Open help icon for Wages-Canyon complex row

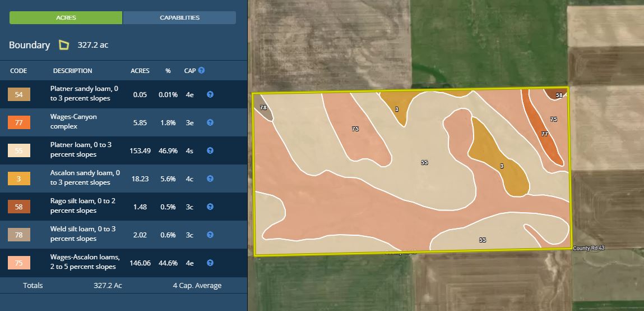(210, 122)
